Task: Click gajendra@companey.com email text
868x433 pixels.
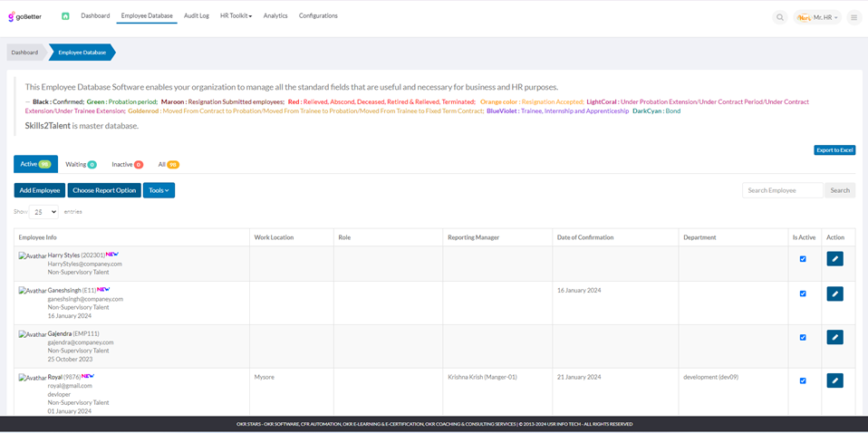Action: [x=81, y=342]
